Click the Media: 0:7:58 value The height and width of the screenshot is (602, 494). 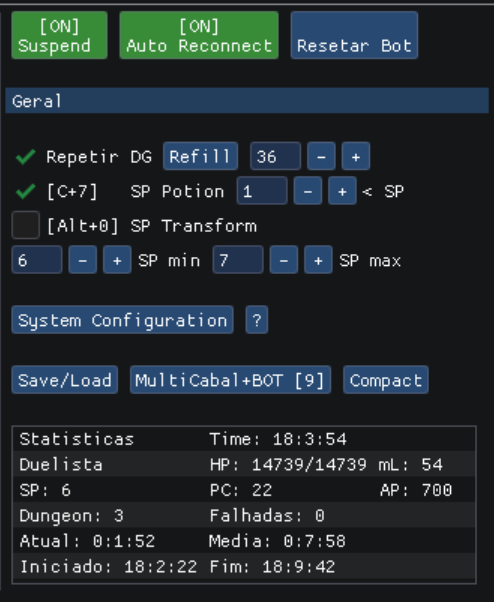[x=278, y=541]
